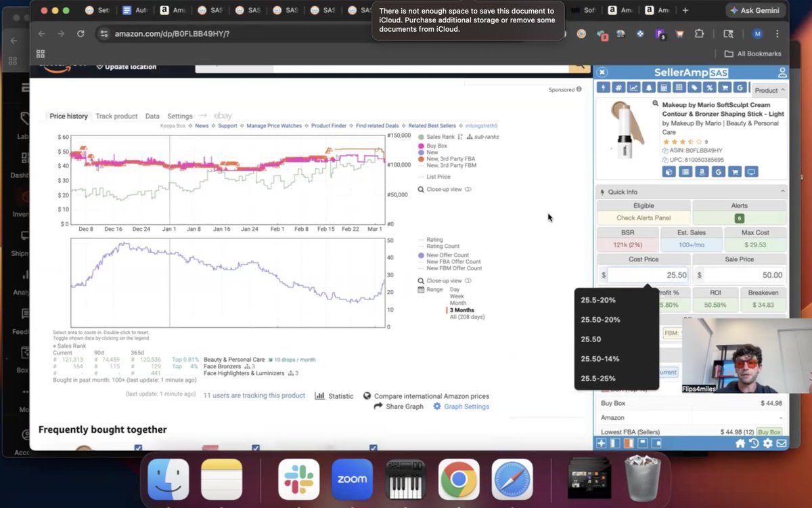Open the history clock icon in SellerAmp footer
Image resolution: width=812 pixels, height=508 pixels.
(x=754, y=443)
